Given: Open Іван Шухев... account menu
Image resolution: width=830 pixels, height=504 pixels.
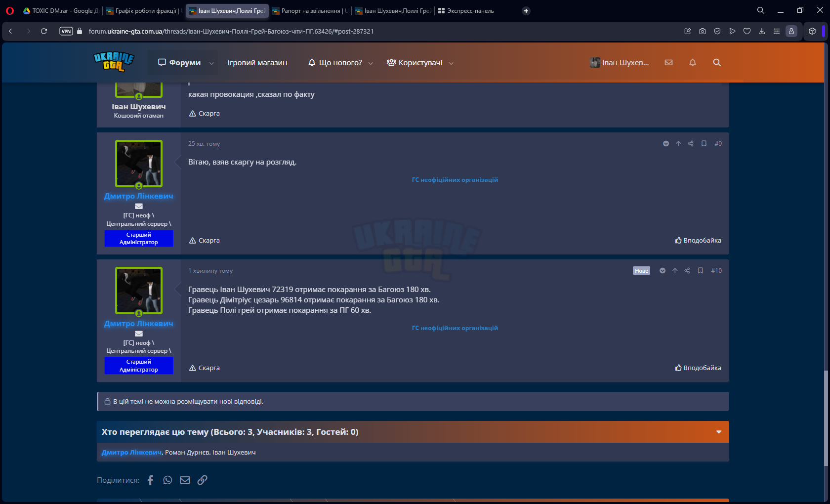Looking at the screenshot, I should (620, 63).
